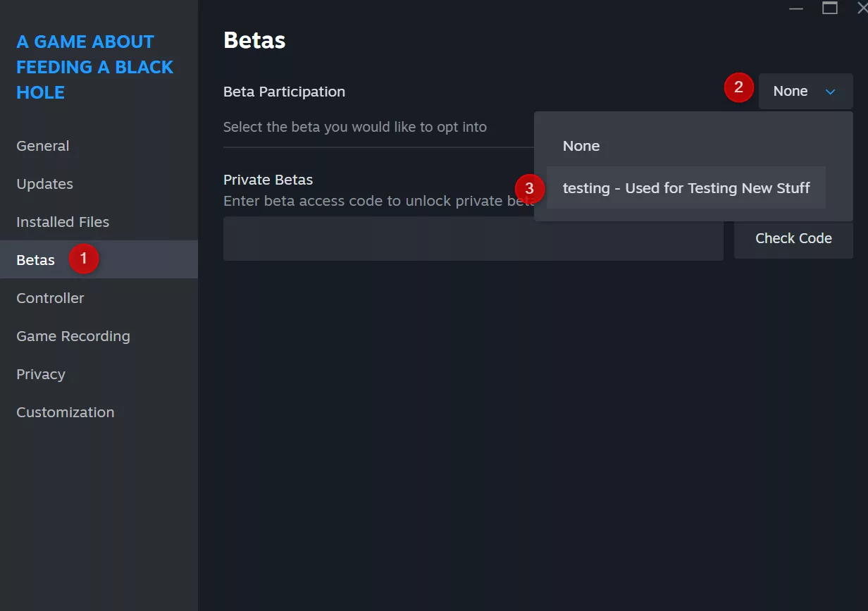The height and width of the screenshot is (611, 868).
Task: Go to the Updates section
Action: (x=45, y=184)
